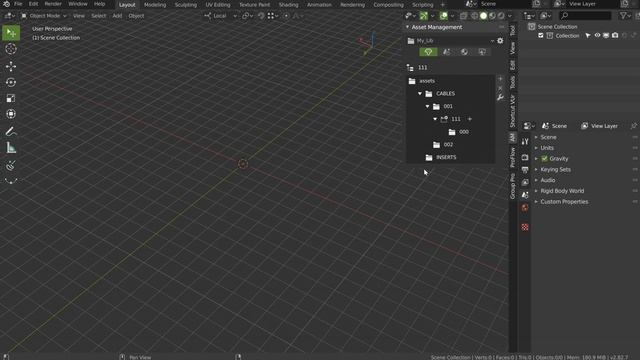The width and height of the screenshot is (640, 360).
Task: Select the HDRI category in Asset Management
Action: (x=482, y=52)
